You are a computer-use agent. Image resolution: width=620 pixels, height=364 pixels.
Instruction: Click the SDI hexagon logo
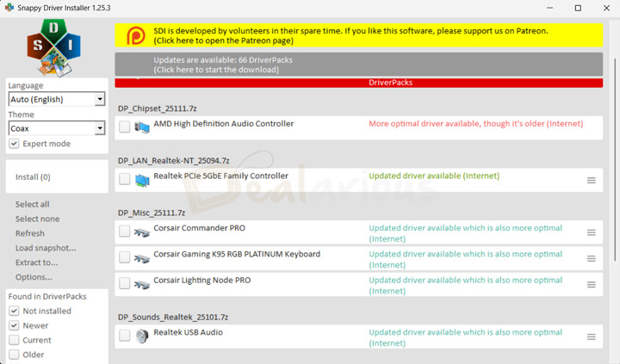pos(53,47)
